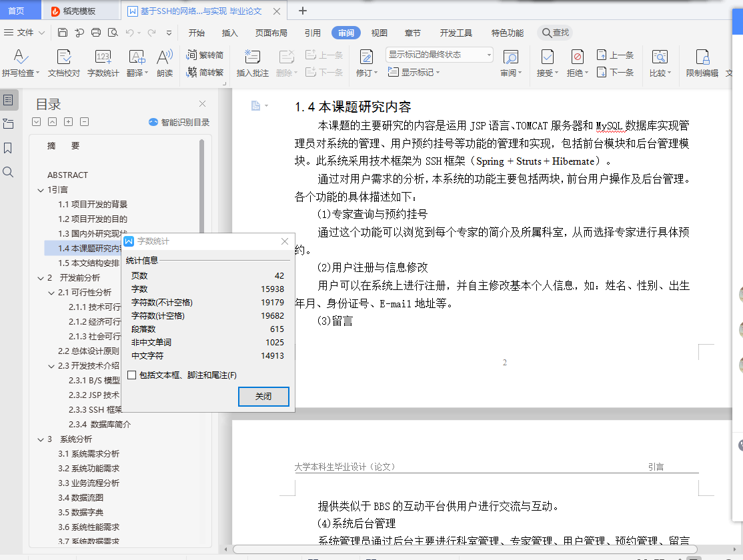Click the horizontal scrollbar below document
The image size is (743, 560).
tap(464, 549)
